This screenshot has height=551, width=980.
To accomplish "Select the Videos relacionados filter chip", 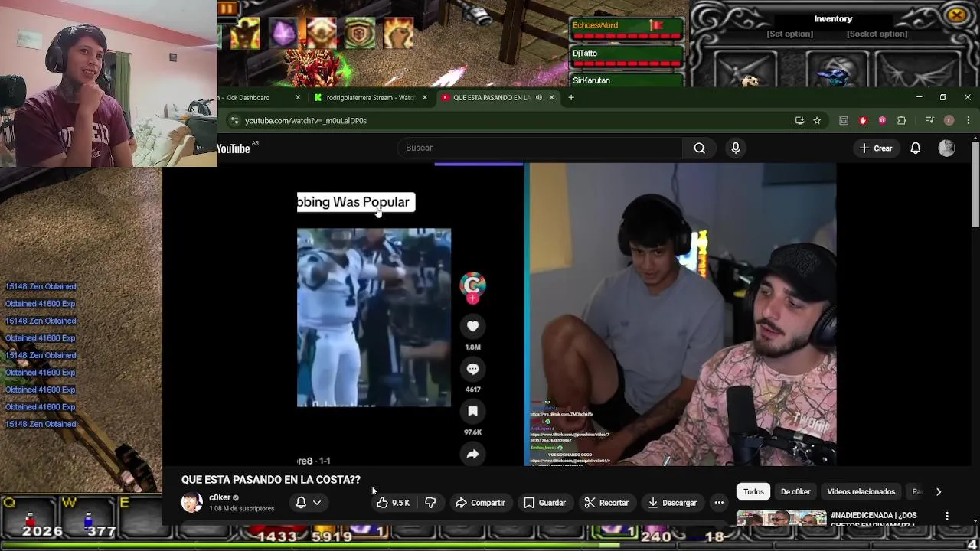I will pyautogui.click(x=861, y=492).
